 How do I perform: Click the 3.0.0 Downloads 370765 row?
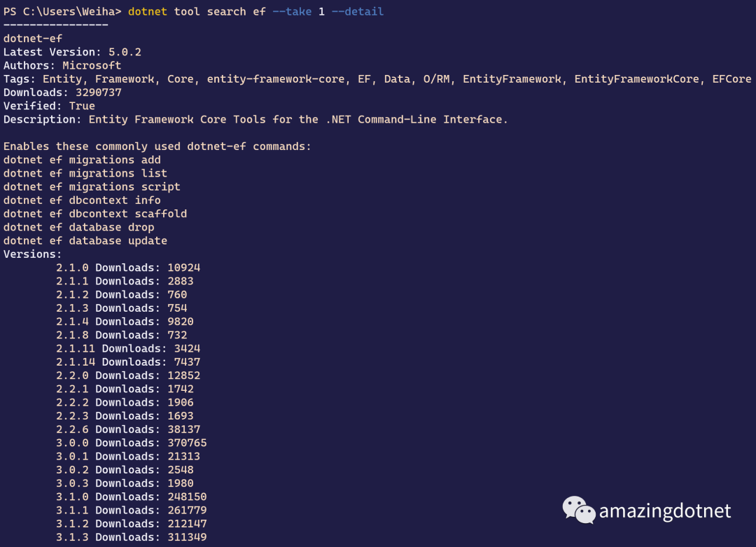point(131,443)
